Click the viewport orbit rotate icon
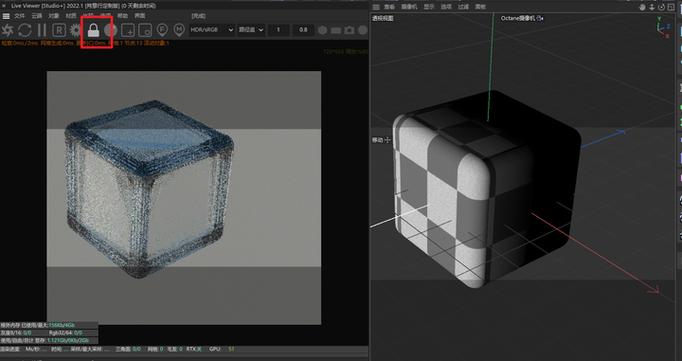The image size is (682, 361). (x=661, y=7)
